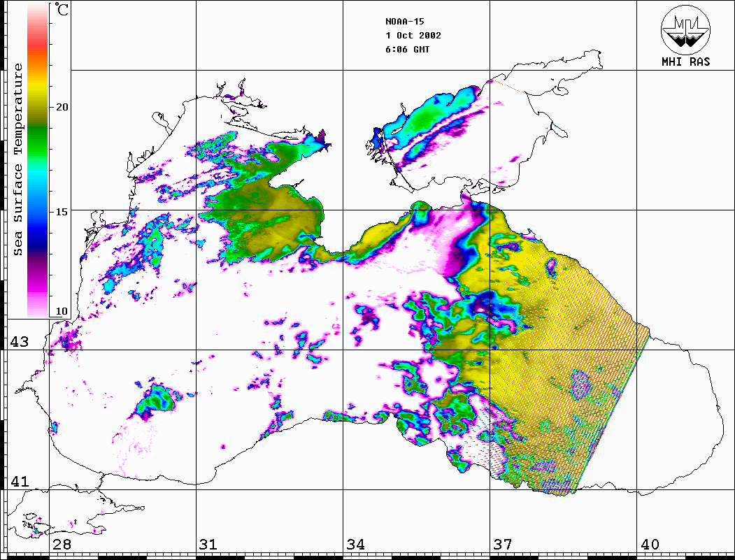Image resolution: width=735 pixels, height=560 pixels.
Task: Click the °C unit label
Action: (x=61, y=10)
